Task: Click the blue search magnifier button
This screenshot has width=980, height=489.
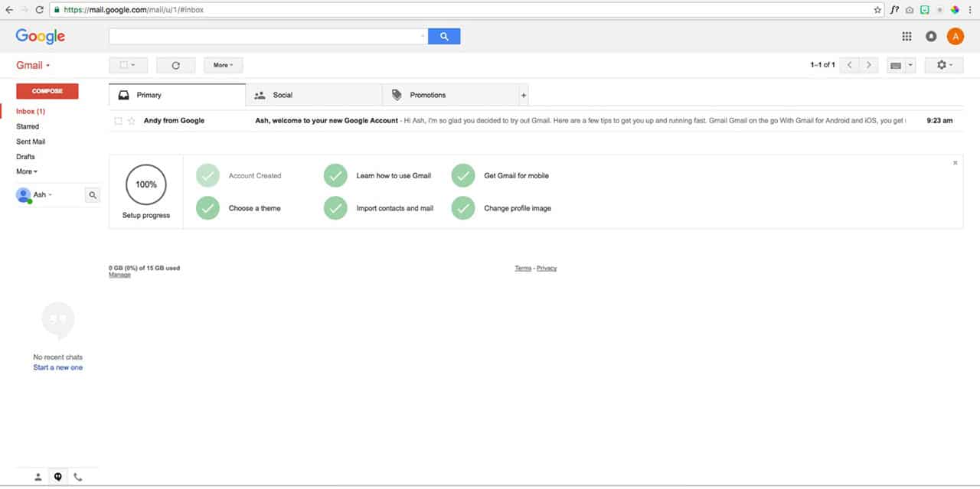Action: coord(444,36)
